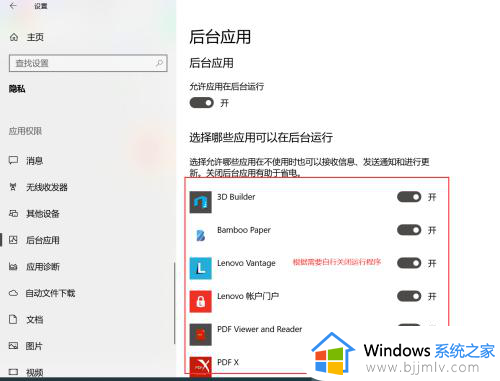Image resolution: width=500 pixels, height=381 pixels.
Task: Click the PDF Viewer and Reader icon
Action: (x=200, y=334)
